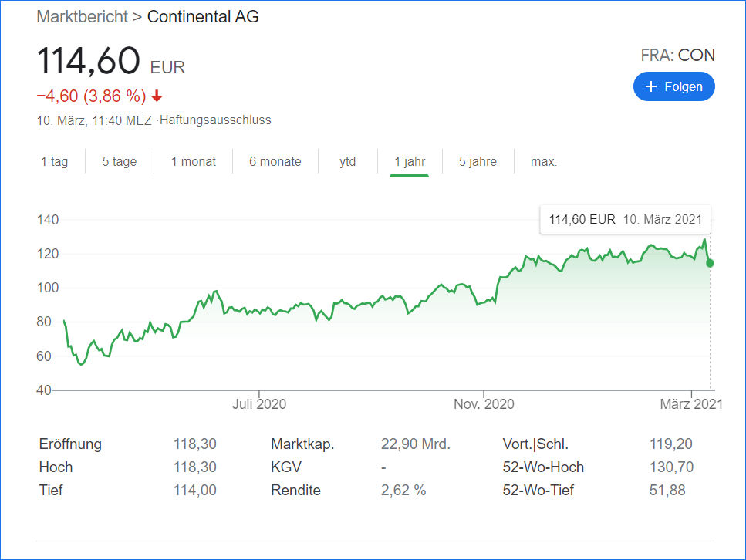
Task: Select the 6 monate time range
Action: click(275, 162)
